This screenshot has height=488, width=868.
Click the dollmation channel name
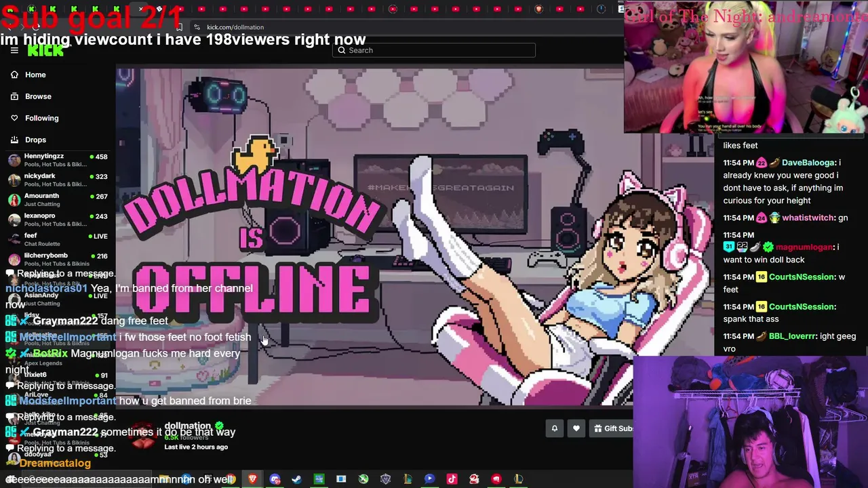(x=188, y=426)
